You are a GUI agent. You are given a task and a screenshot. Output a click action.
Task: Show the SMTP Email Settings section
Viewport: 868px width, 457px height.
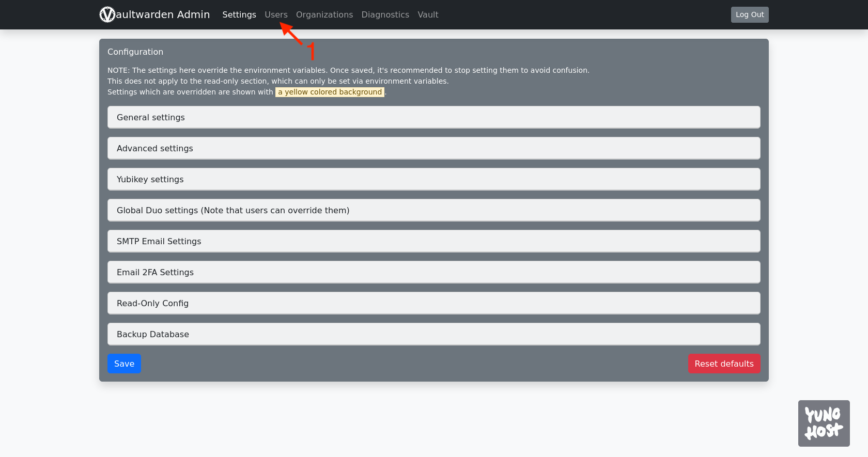tap(433, 241)
